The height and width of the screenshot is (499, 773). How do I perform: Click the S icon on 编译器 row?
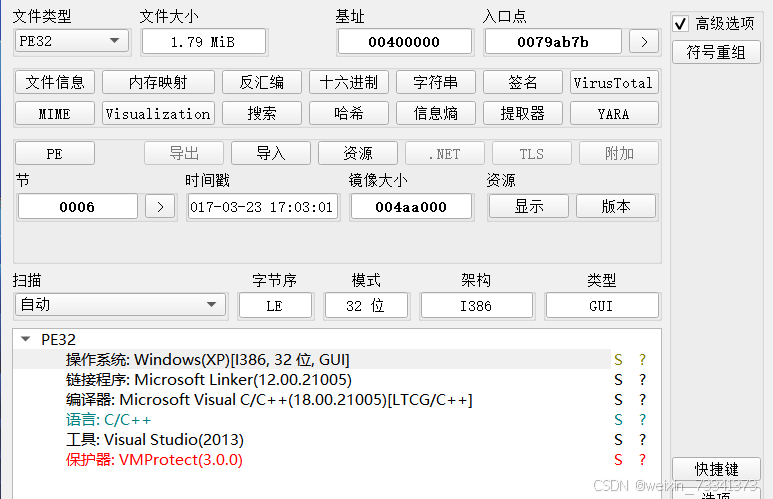618,399
